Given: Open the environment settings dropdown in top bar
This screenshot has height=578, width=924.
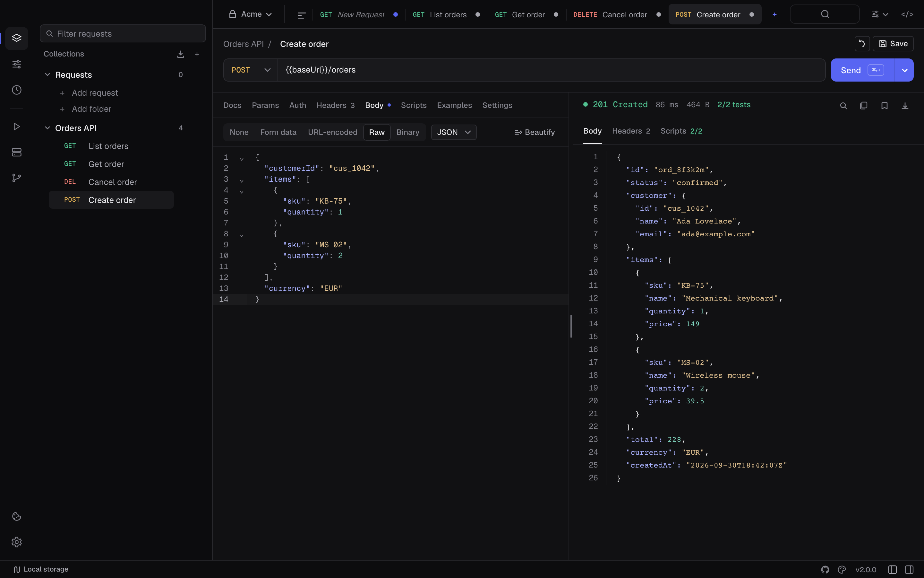Looking at the screenshot, I should click(880, 14).
